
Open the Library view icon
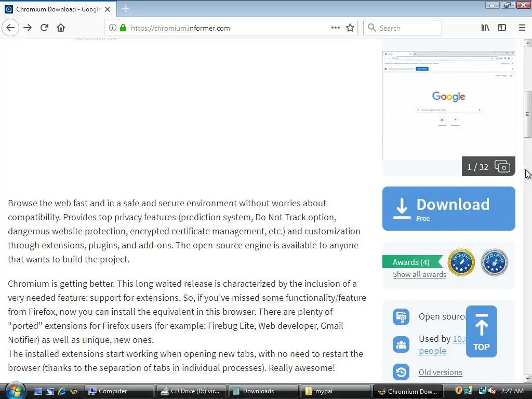pyautogui.click(x=485, y=28)
